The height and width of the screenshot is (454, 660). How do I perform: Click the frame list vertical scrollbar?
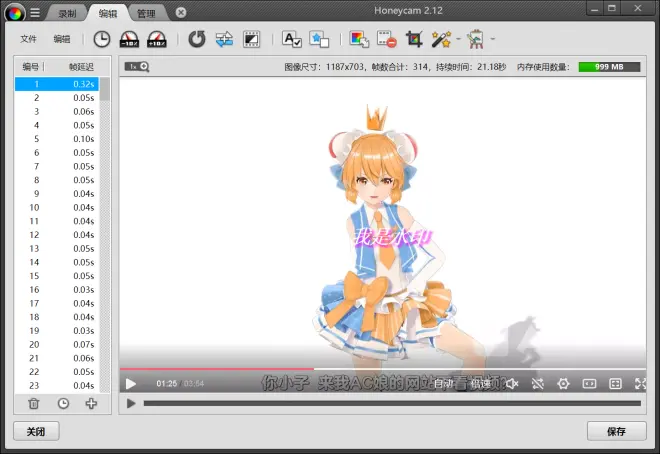click(105, 235)
